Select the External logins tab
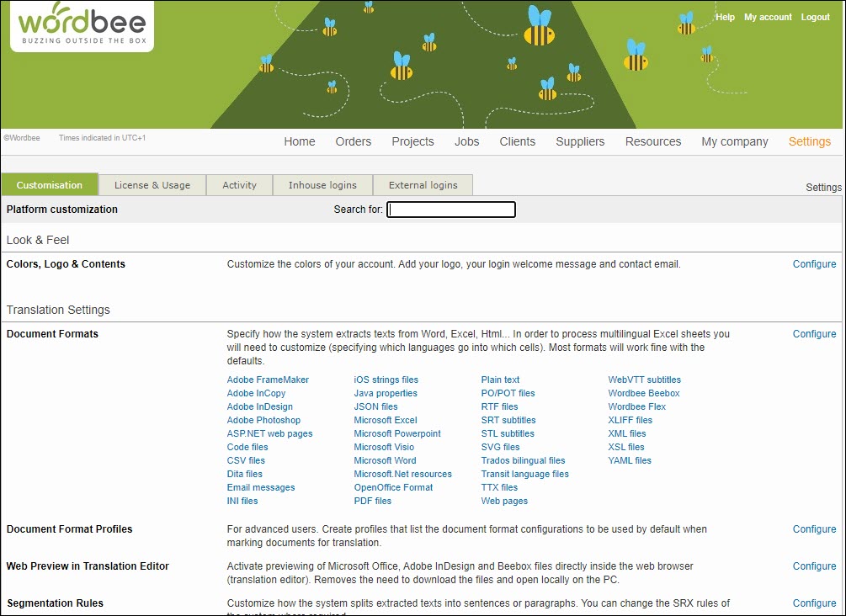The height and width of the screenshot is (616, 846). [423, 185]
